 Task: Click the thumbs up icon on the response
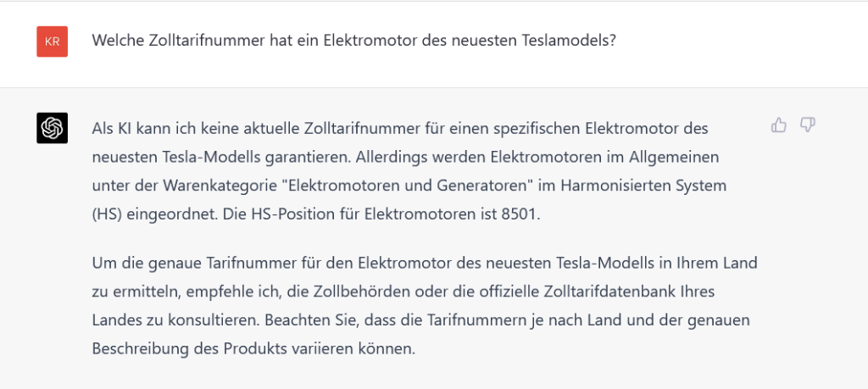pyautogui.click(x=779, y=125)
